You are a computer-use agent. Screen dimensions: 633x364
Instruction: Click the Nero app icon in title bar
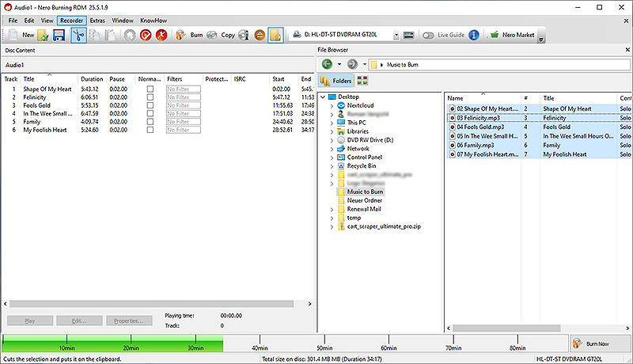pyautogui.click(x=7, y=7)
